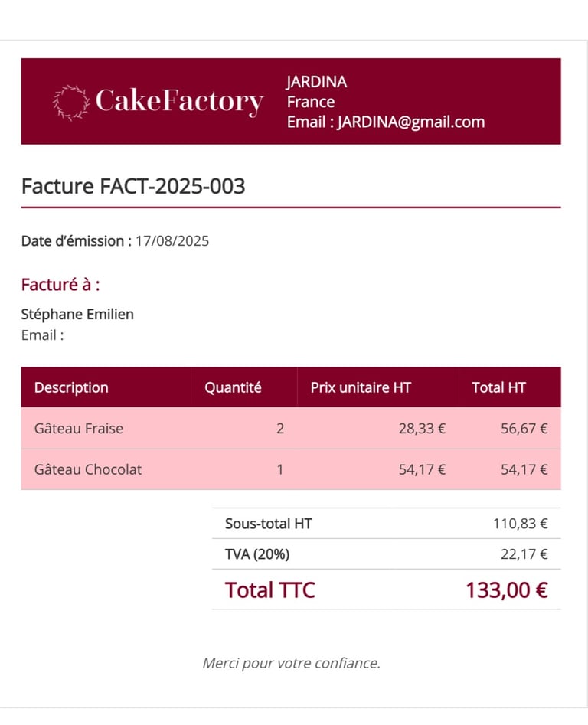Click the Email label under customer name
Screen dimensions: 588x725
[42, 335]
